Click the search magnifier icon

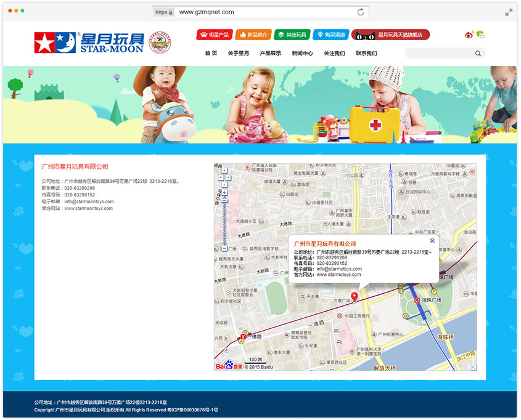pos(478,53)
